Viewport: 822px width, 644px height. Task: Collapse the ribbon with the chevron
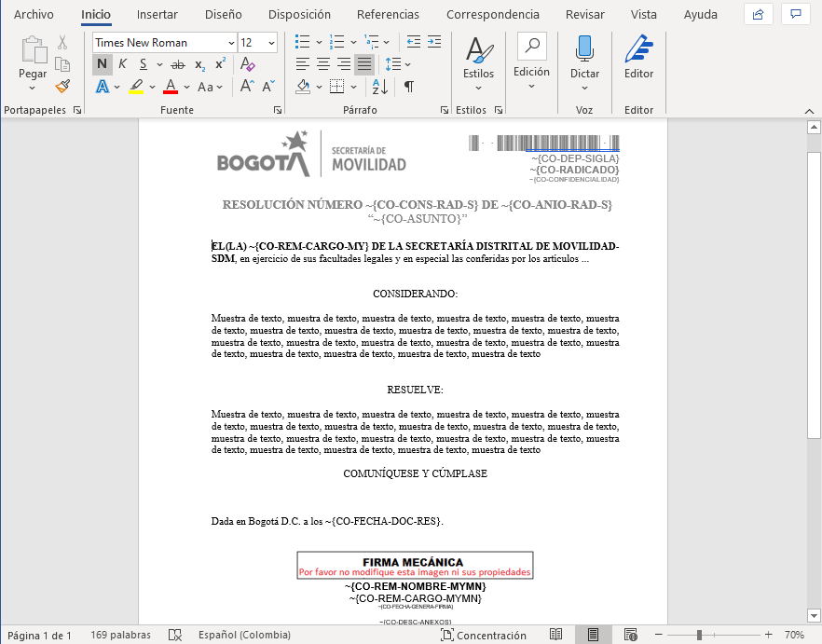809,111
